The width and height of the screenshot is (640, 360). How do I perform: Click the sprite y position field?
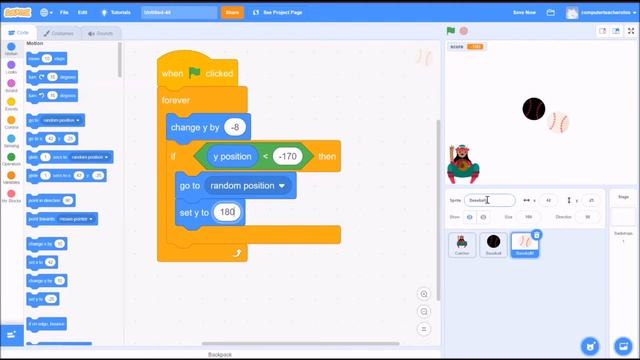click(x=591, y=200)
